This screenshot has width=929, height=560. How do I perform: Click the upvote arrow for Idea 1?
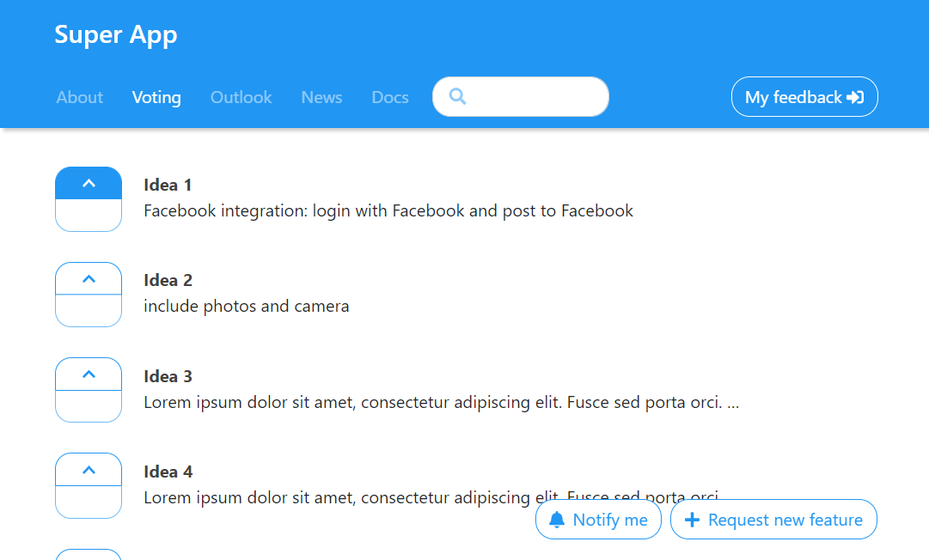[x=89, y=183]
